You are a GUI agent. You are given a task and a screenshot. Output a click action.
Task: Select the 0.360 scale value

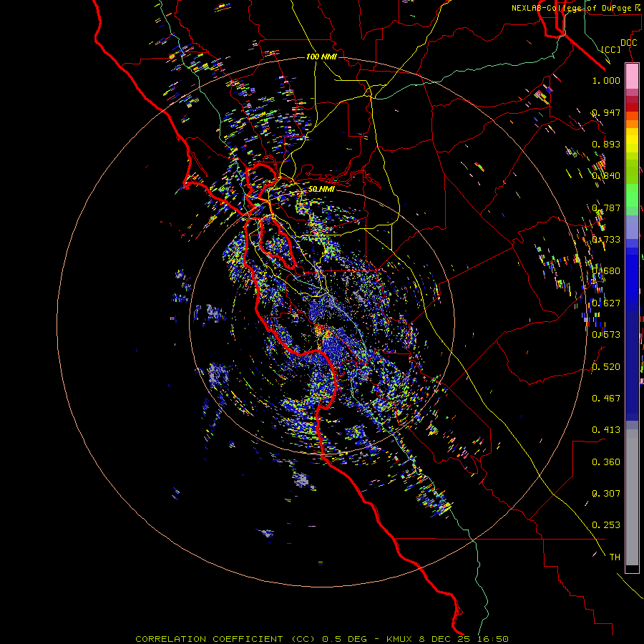606,462
